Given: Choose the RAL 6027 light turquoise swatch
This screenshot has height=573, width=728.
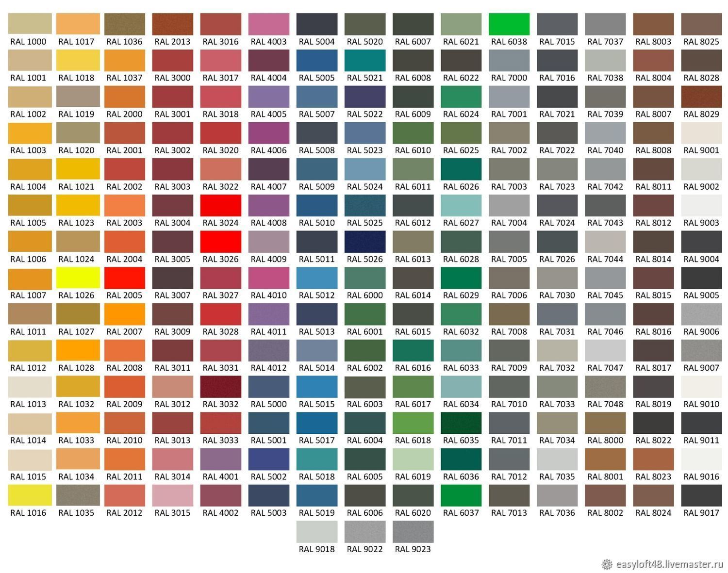Looking at the screenshot, I should pos(461,205).
